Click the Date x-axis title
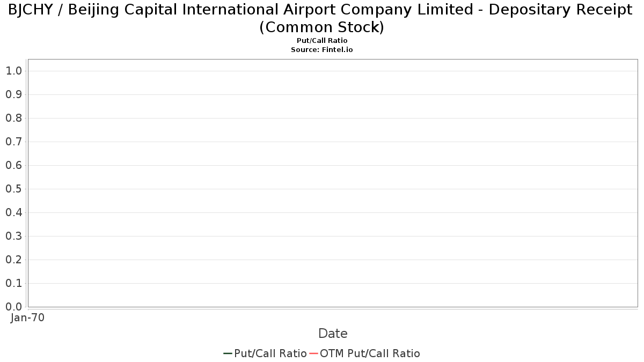This screenshot has height=362, width=644. coord(333,334)
